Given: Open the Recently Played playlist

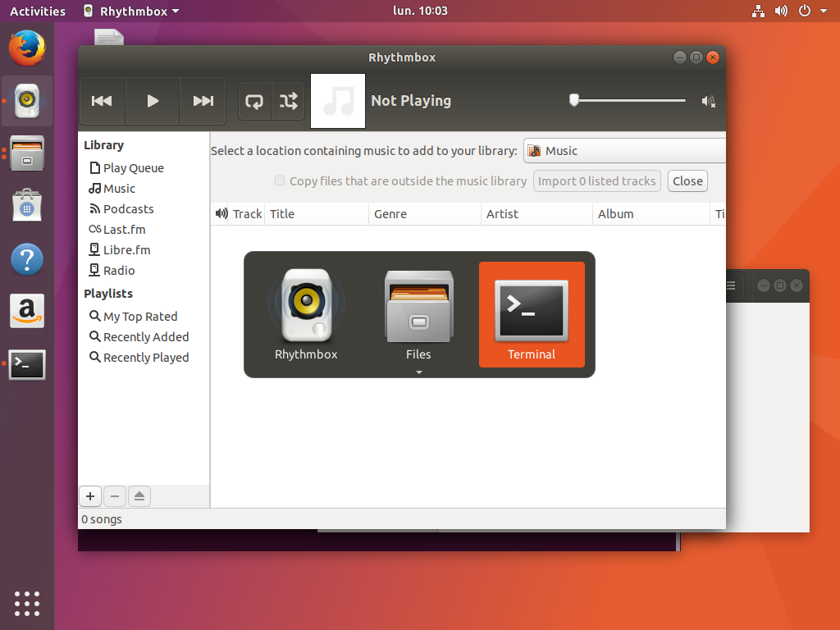Looking at the screenshot, I should (x=139, y=358).
